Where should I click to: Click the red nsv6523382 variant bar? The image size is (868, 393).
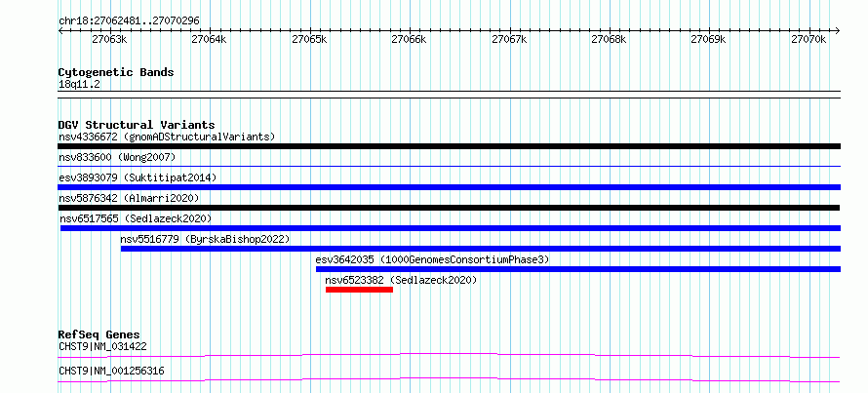(359, 290)
